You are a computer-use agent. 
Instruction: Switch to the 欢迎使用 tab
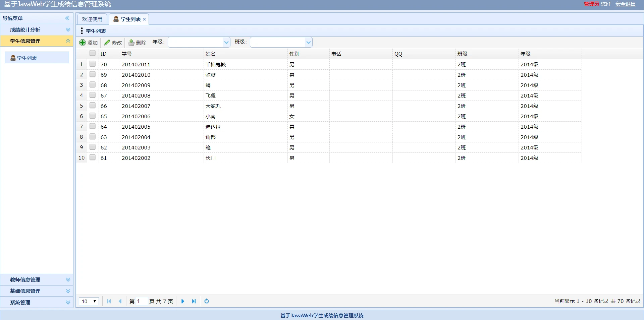point(92,19)
